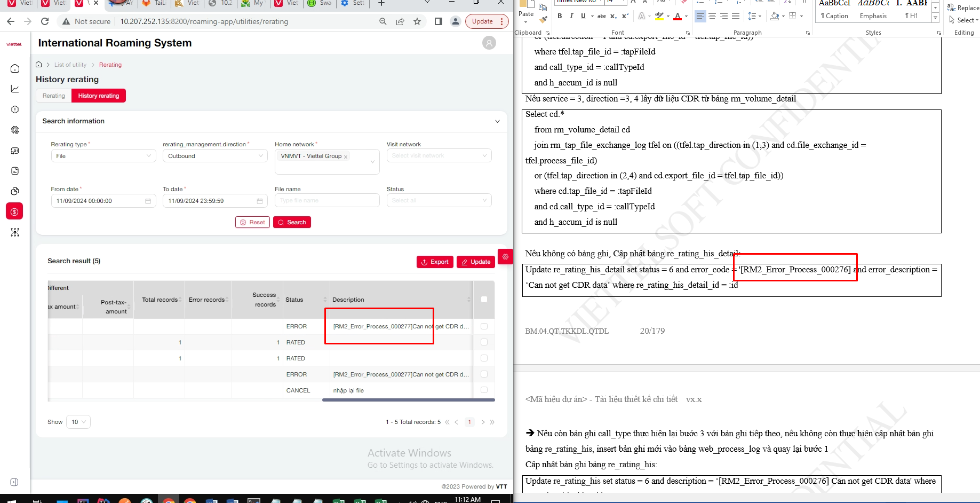Click the home icon in the left sidebar
Viewport: 980px width, 503px height.
coord(15,68)
